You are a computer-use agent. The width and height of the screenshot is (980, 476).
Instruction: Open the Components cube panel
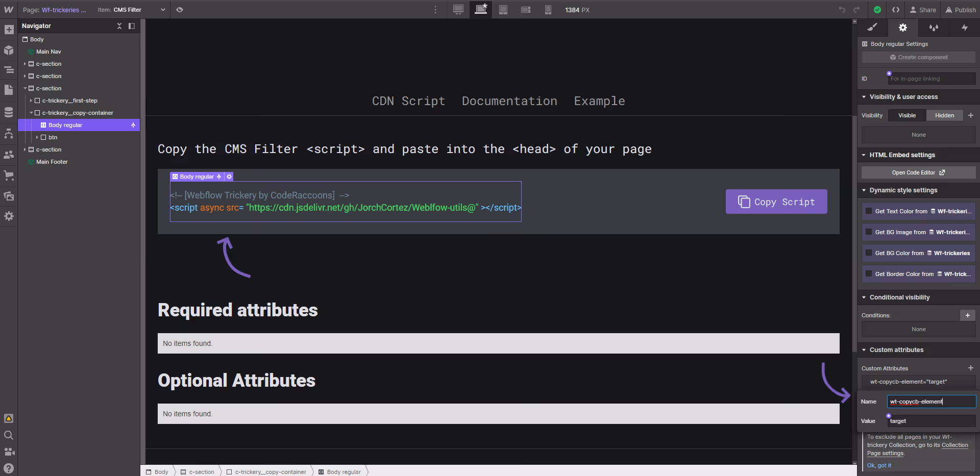[9, 50]
